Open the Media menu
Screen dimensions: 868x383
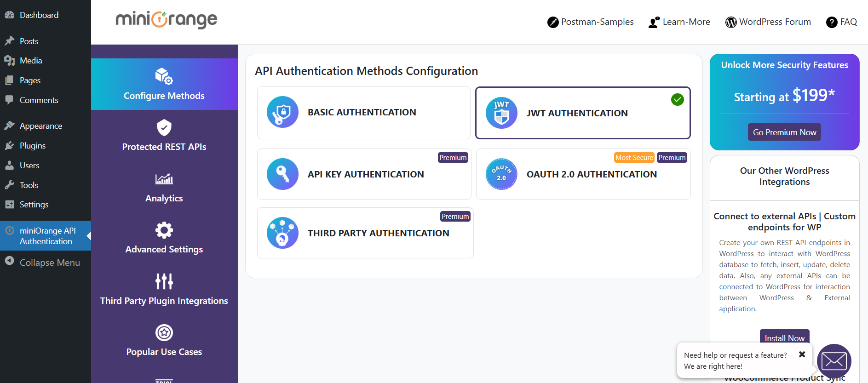46,60
